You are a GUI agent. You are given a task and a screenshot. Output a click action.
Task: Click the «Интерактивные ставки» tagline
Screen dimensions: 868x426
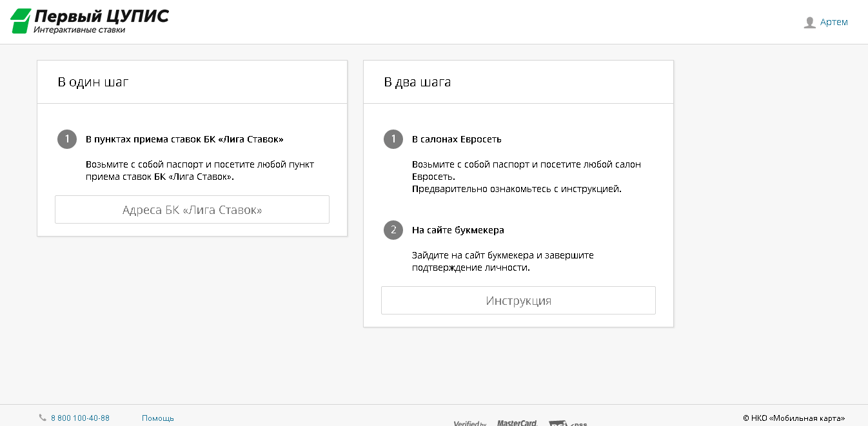[79, 30]
